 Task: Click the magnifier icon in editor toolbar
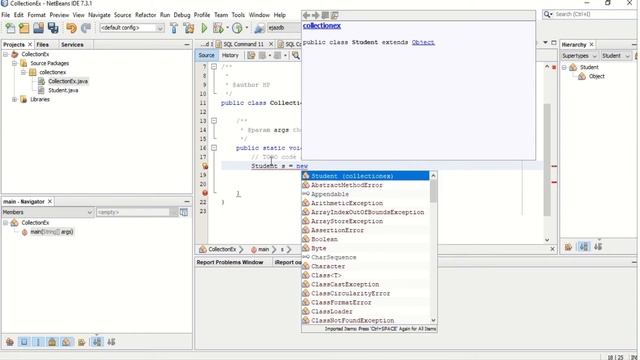click(296, 55)
